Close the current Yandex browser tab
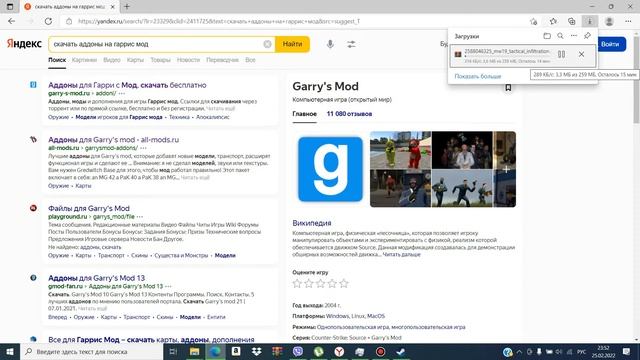Viewport: 640px width, 360px height. 113,7
